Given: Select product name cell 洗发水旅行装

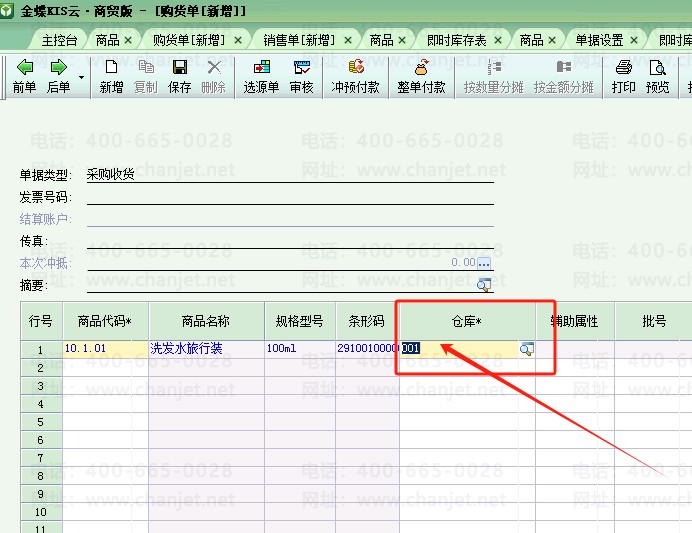Looking at the screenshot, I should pos(206,349).
